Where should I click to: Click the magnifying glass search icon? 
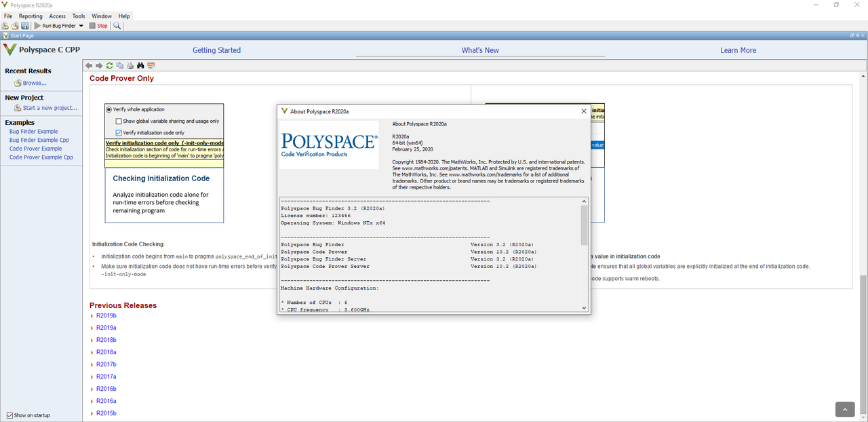(117, 26)
